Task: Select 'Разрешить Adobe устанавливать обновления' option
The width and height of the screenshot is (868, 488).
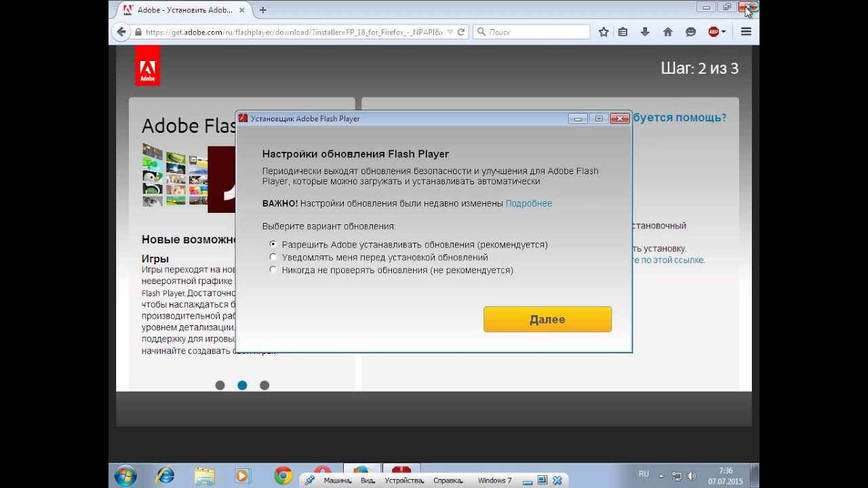Action: (x=408, y=245)
